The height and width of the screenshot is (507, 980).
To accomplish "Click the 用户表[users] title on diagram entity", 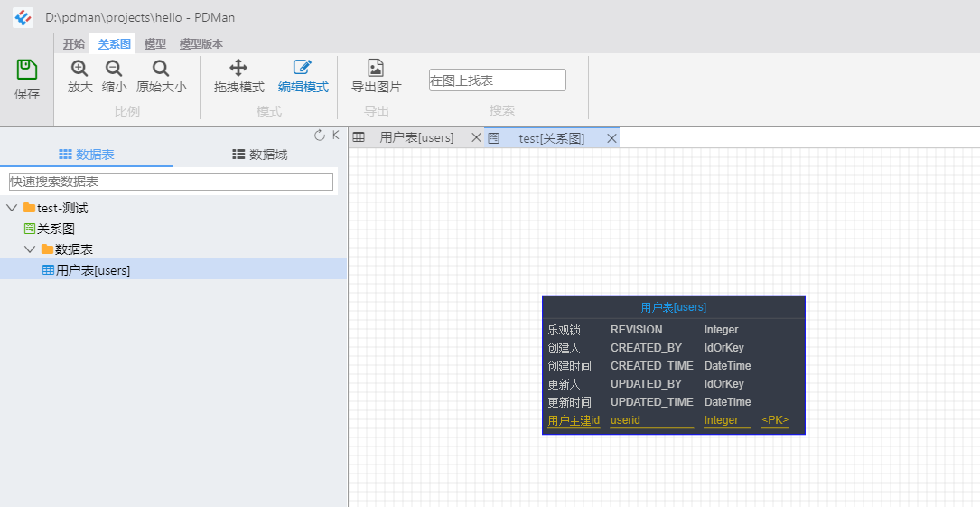I will click(x=674, y=307).
